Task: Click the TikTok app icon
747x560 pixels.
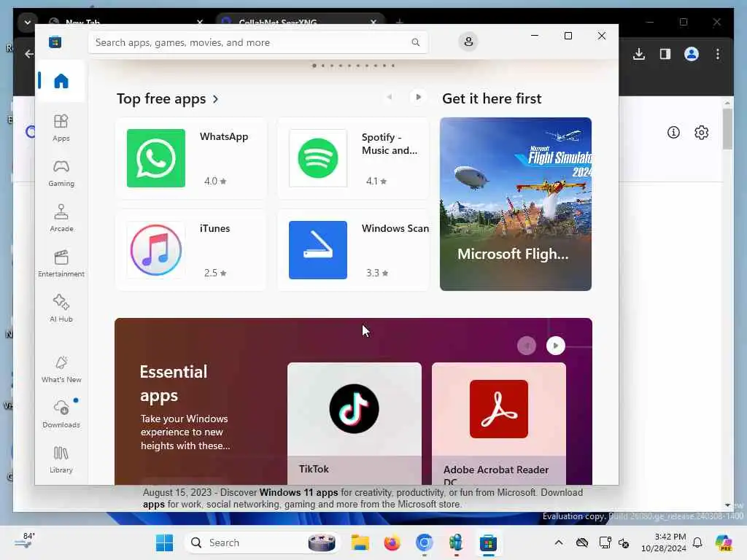Action: coord(354,408)
